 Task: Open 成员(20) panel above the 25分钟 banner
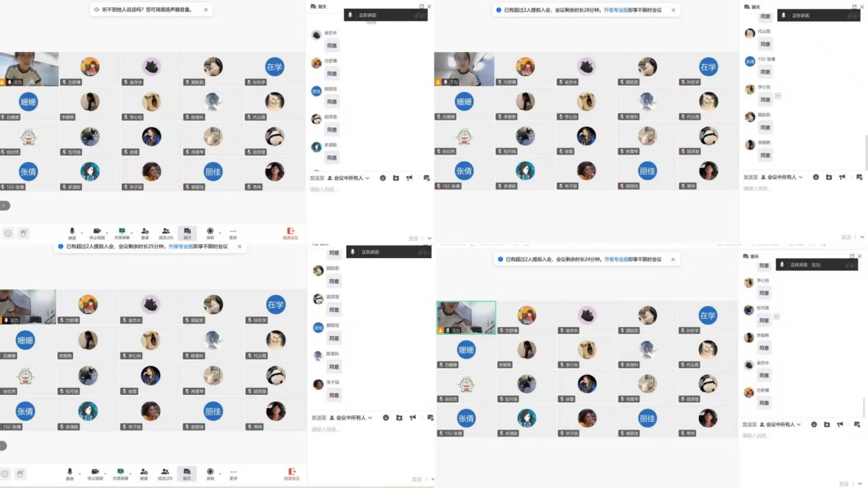166,233
